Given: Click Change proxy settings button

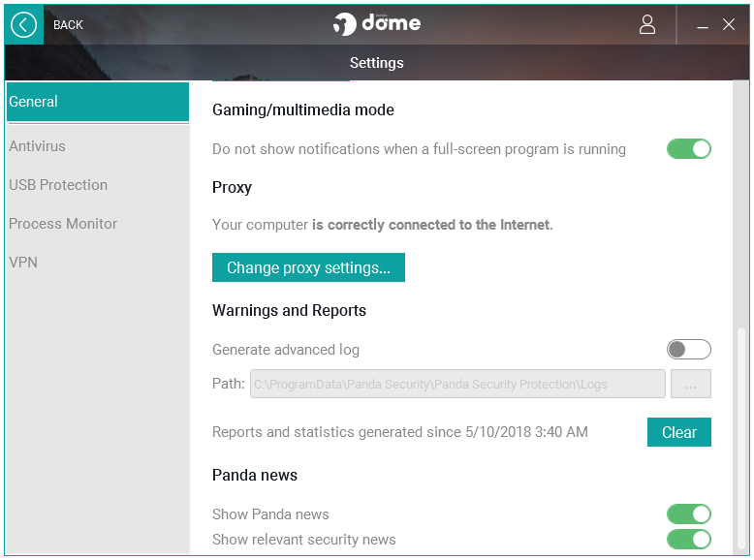Looking at the screenshot, I should pos(308,268).
